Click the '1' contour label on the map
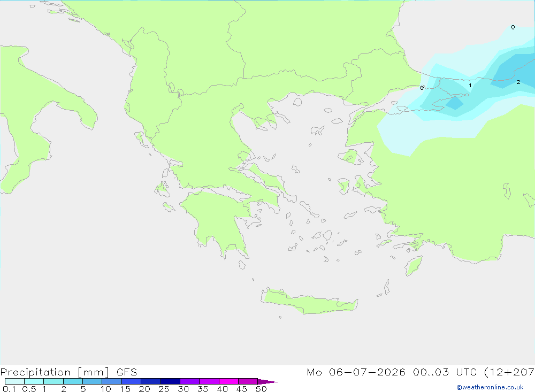Screen dimensions: 535x392 point(470,85)
